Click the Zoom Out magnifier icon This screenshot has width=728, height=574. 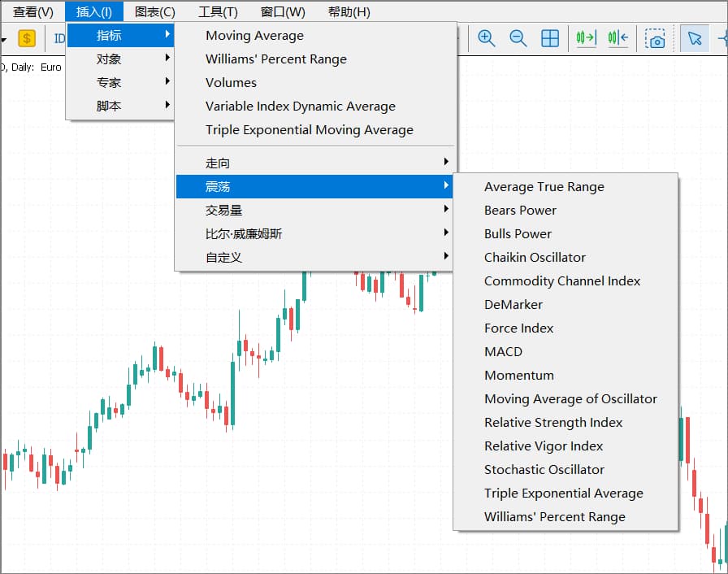516,37
